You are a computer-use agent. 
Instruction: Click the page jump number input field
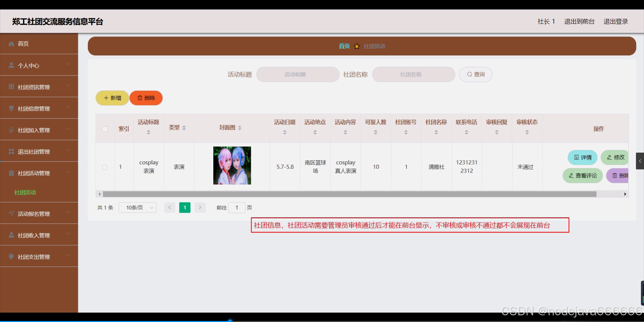tap(237, 208)
